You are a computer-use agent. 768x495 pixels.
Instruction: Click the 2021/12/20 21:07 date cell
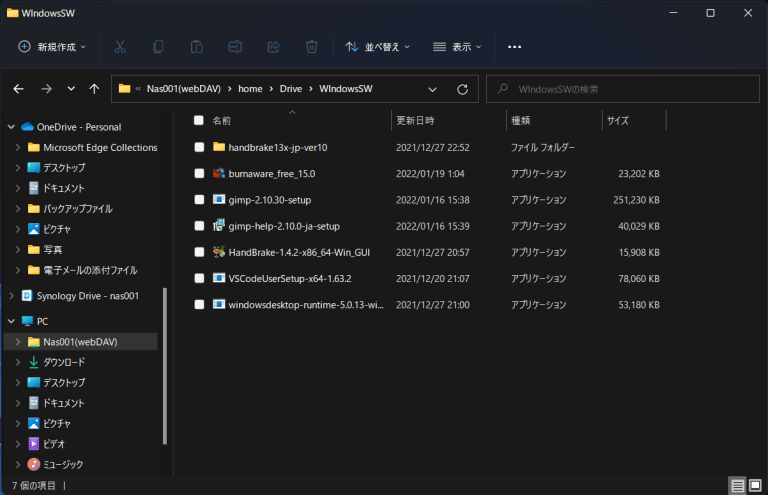433,279
